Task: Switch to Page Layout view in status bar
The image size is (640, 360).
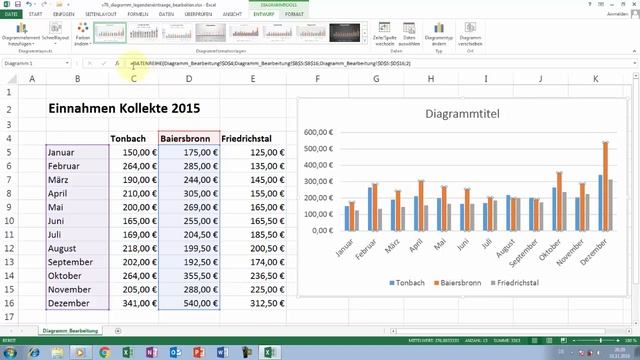Action: click(549, 340)
